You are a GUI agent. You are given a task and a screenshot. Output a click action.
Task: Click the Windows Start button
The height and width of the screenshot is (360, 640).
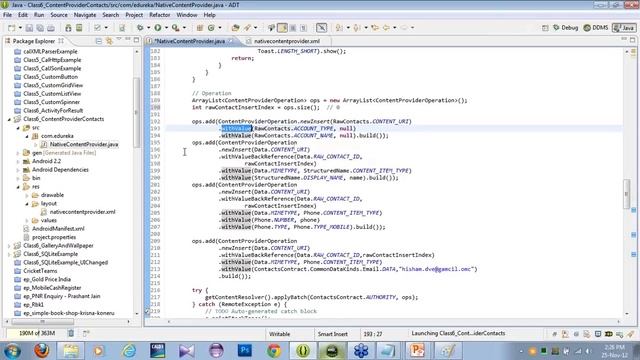pos(12,351)
